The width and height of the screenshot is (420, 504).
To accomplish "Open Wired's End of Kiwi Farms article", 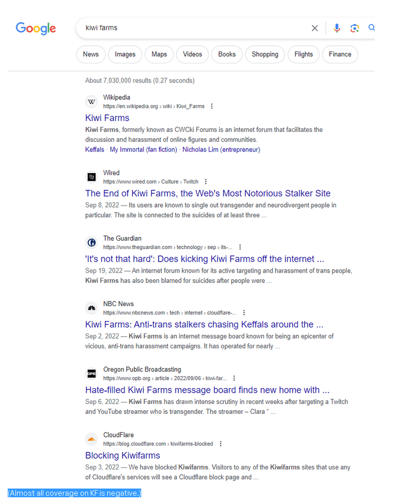I will point(208,193).
